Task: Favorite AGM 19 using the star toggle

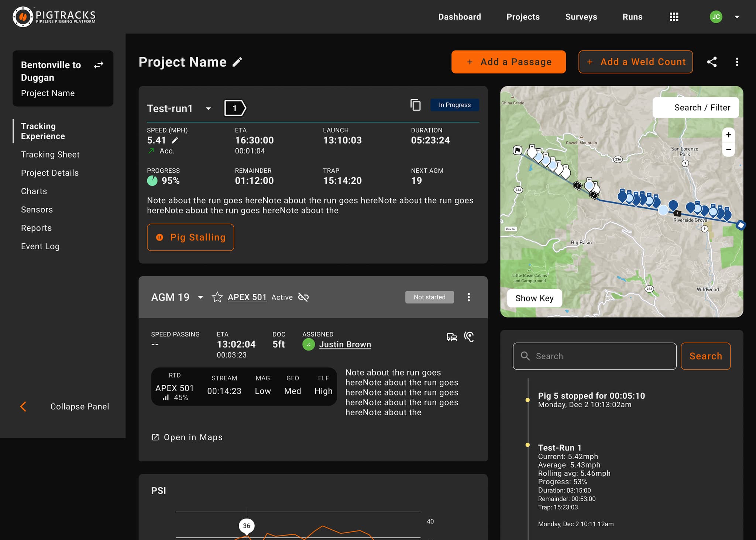Action: coord(217,297)
